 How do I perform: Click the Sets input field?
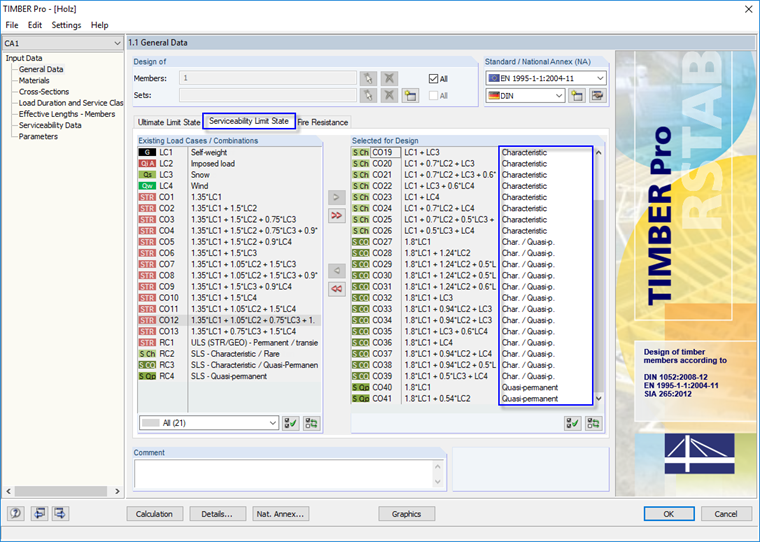pos(268,95)
